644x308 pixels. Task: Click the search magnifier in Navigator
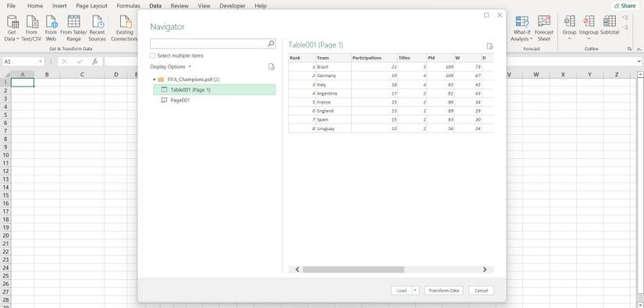tap(271, 44)
